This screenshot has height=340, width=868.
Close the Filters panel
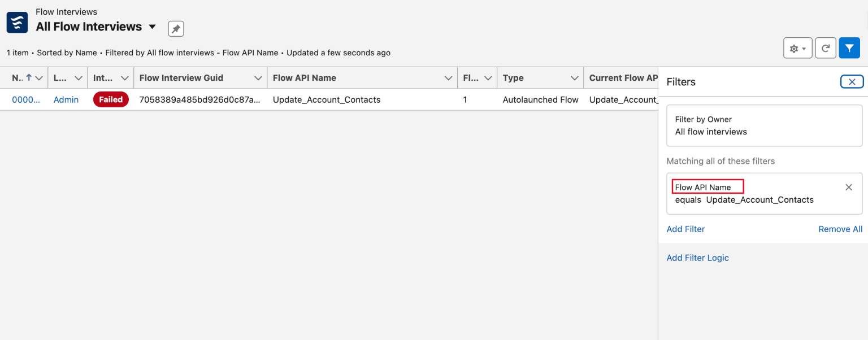[x=852, y=82]
